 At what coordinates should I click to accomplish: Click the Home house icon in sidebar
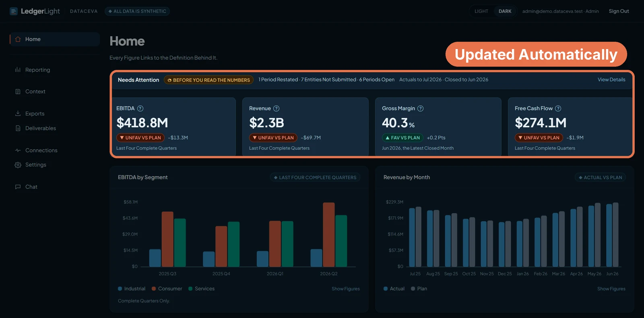[18, 39]
